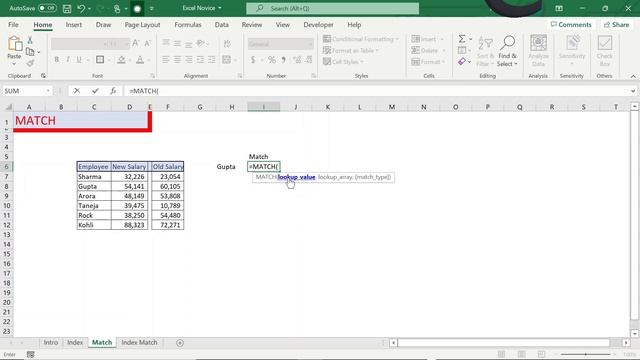
Task: Click the Share button
Action: pyautogui.click(x=617, y=25)
